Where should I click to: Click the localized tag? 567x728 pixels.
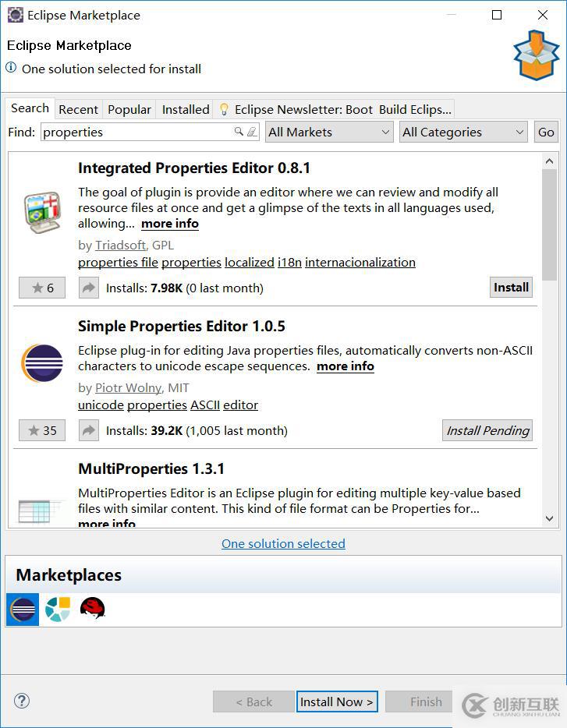pyautogui.click(x=250, y=263)
